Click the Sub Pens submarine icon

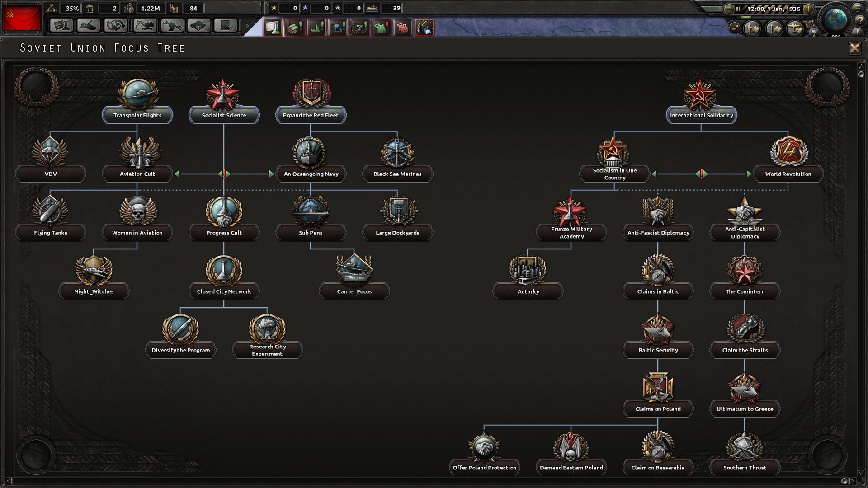311,211
